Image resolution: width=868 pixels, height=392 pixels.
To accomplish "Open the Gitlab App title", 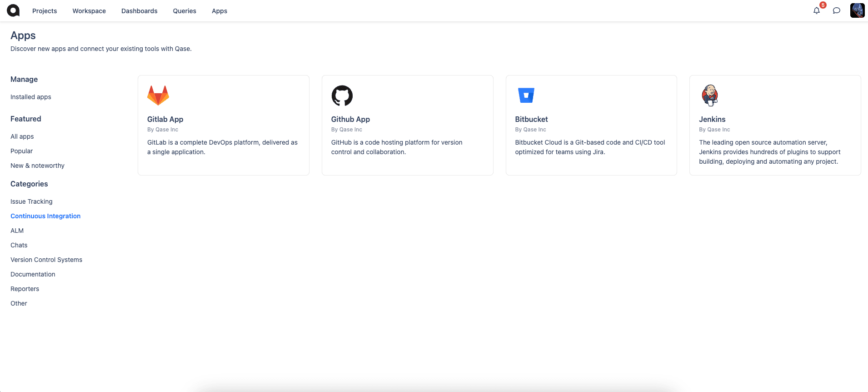I will click(x=165, y=119).
